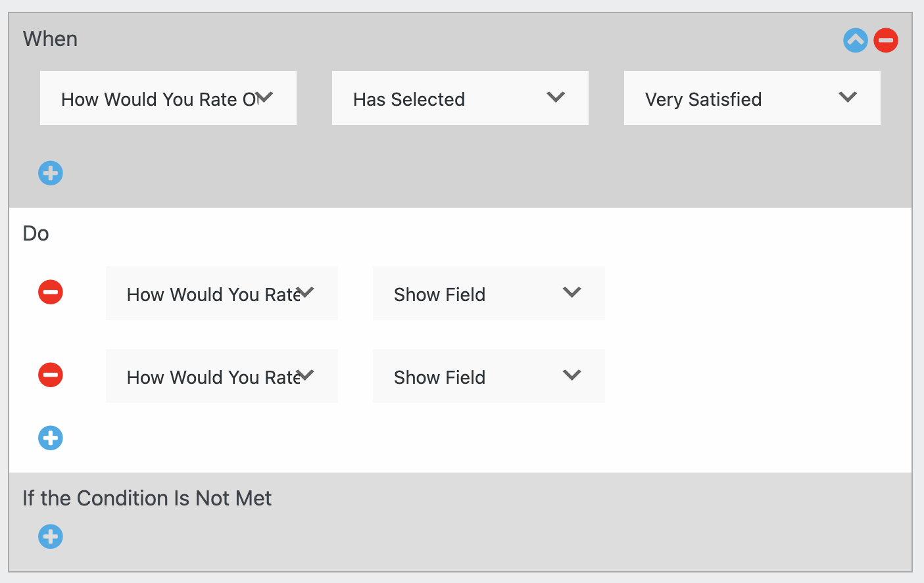Choose a field in the first Do row dropdown
This screenshot has width=924, height=583.
tap(222, 293)
